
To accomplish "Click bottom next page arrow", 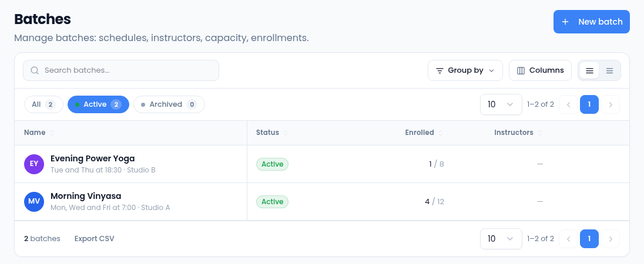I will pos(611,239).
